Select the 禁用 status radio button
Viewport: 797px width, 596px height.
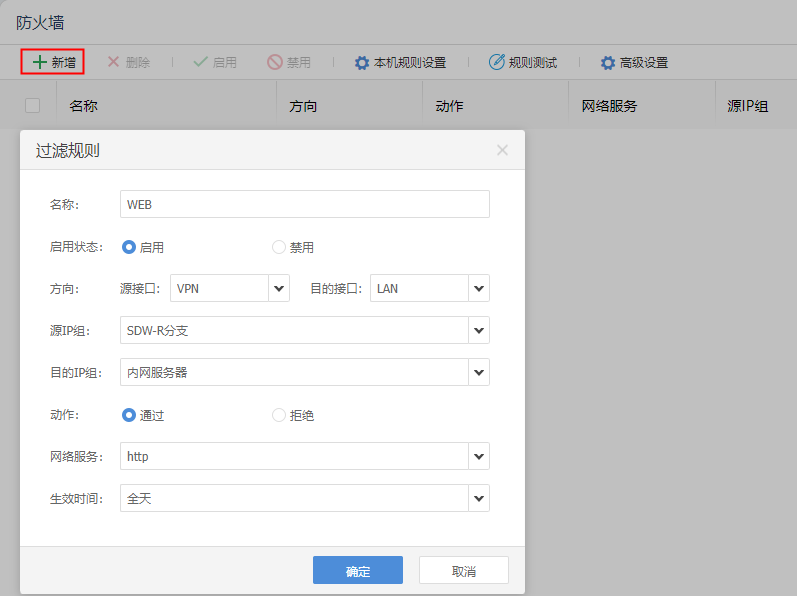tap(279, 246)
